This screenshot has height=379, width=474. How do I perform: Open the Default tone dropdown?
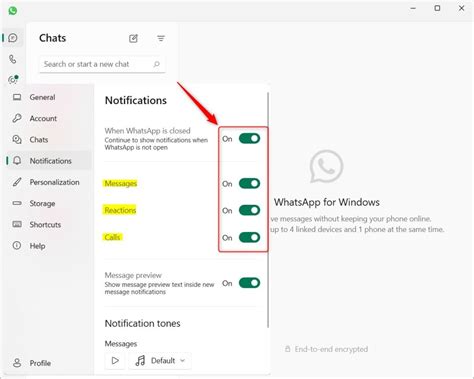click(x=160, y=361)
